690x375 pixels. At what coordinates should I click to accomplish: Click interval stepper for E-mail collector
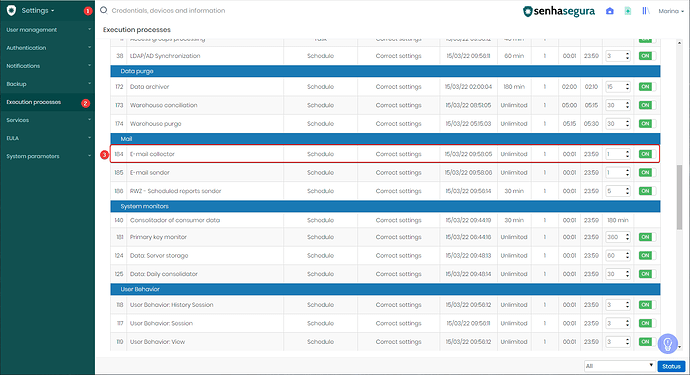(x=628, y=154)
